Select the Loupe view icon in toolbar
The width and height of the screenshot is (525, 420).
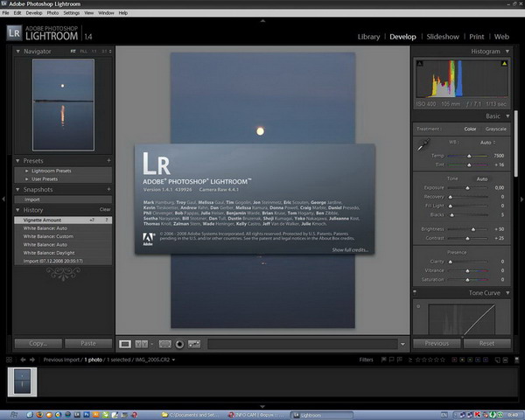125,344
